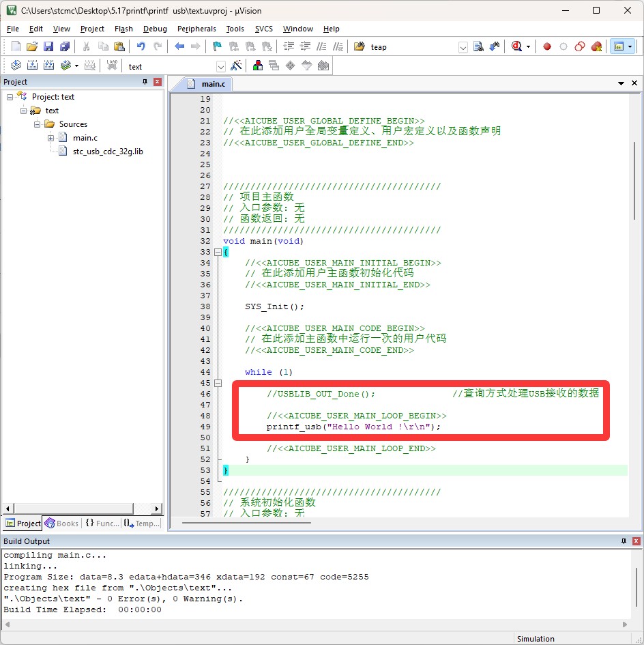
Task: Click the Cut scissors icon
Action: (87, 46)
